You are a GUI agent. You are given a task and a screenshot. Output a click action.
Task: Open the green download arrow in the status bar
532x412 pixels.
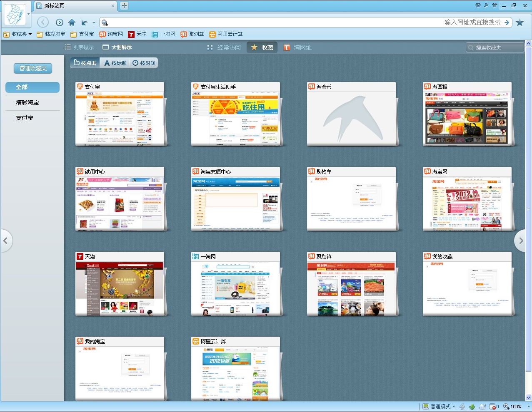(472, 407)
